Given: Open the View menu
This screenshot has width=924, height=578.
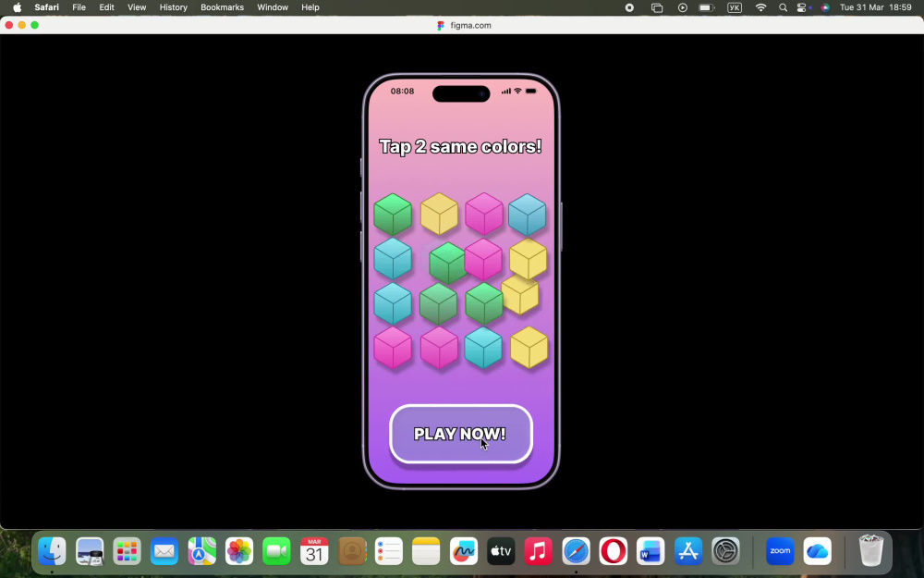Looking at the screenshot, I should (x=137, y=7).
